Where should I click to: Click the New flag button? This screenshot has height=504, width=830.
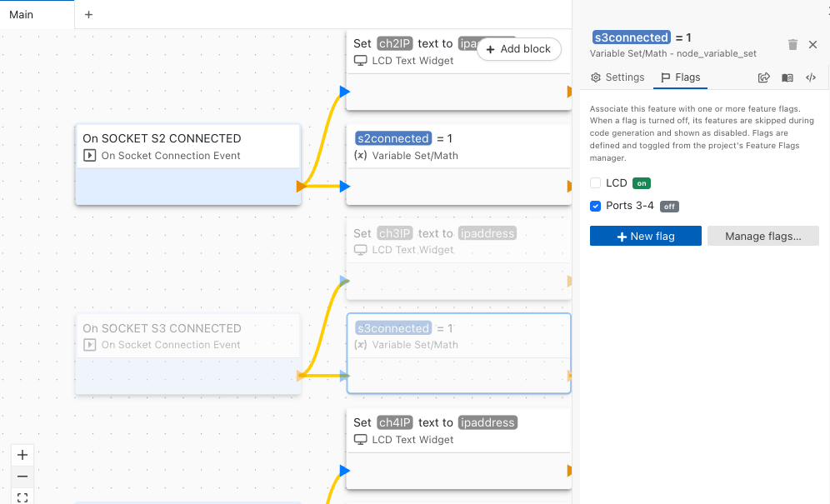[x=646, y=236]
